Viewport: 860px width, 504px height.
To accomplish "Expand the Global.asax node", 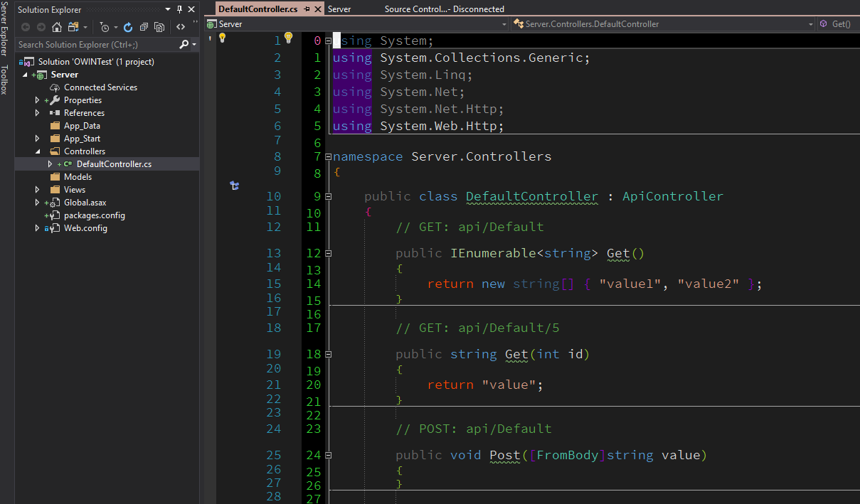I will coord(38,203).
